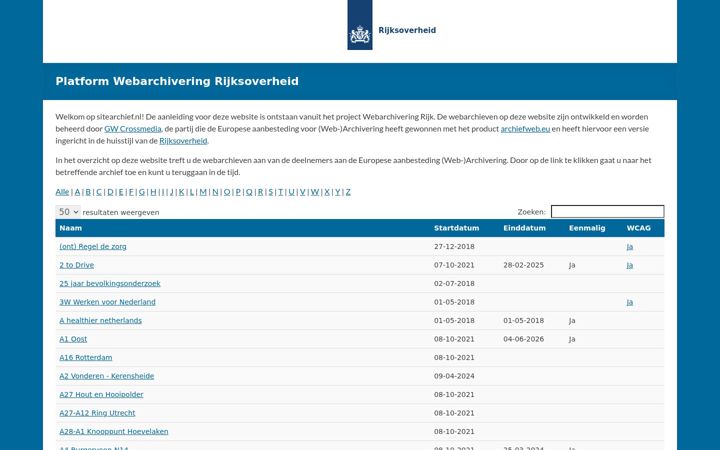Filter the list by letter S
This screenshot has width=720, height=450.
[271, 192]
